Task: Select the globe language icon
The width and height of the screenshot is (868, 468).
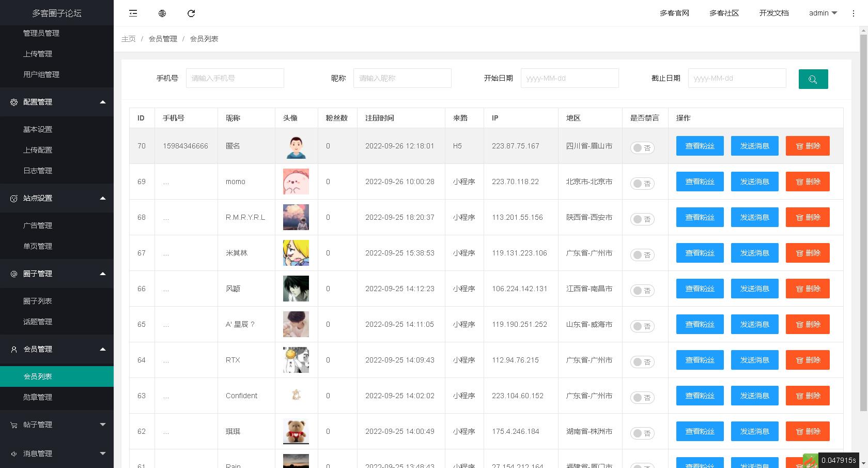Action: click(162, 13)
